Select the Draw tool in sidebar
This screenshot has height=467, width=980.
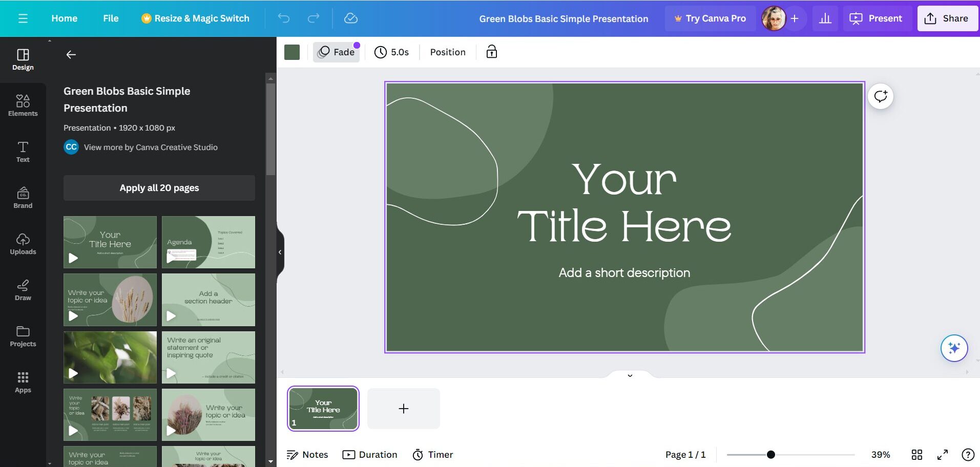(x=23, y=290)
